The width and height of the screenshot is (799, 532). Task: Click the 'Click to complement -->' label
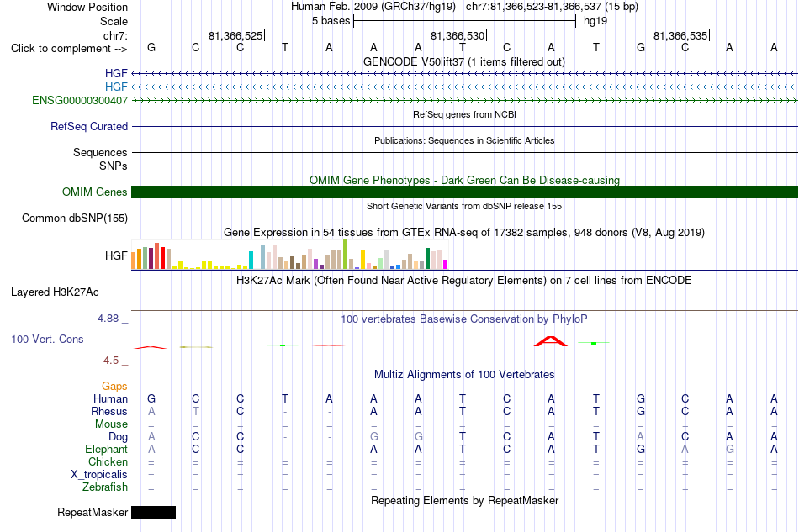tap(69, 49)
